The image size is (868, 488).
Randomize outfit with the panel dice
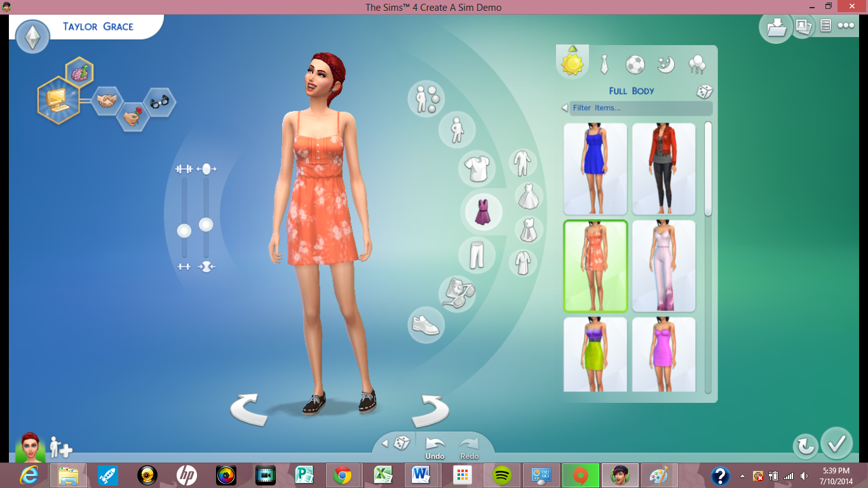[x=704, y=91]
